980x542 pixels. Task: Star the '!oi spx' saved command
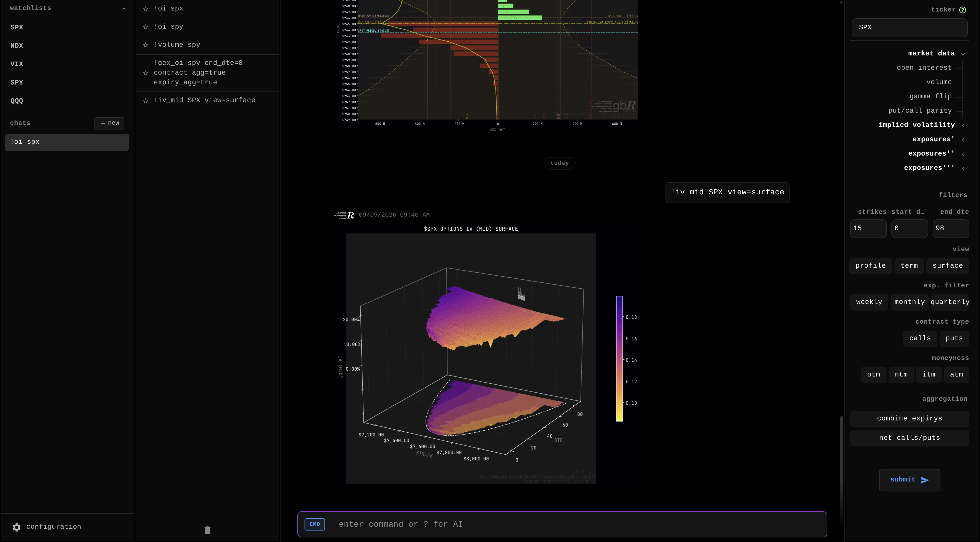[145, 9]
